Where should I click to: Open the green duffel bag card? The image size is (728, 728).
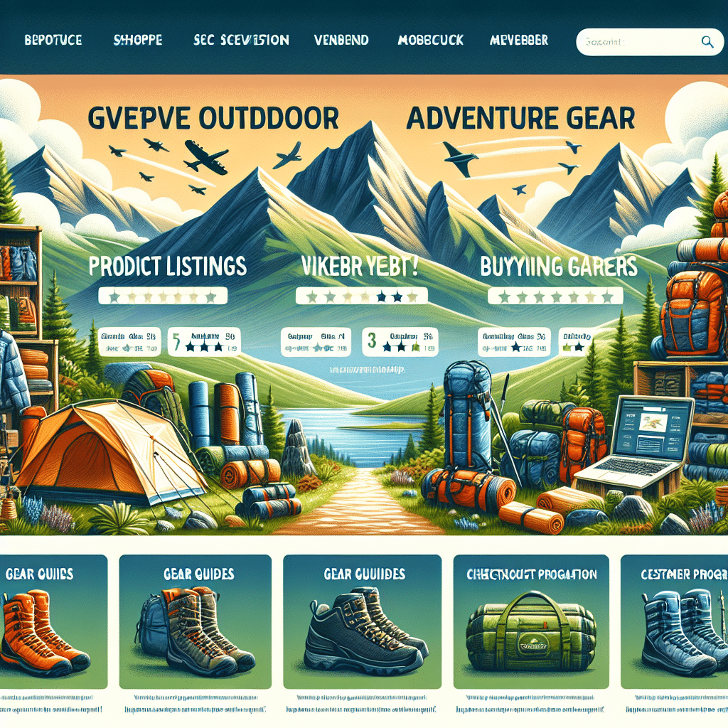point(531,621)
